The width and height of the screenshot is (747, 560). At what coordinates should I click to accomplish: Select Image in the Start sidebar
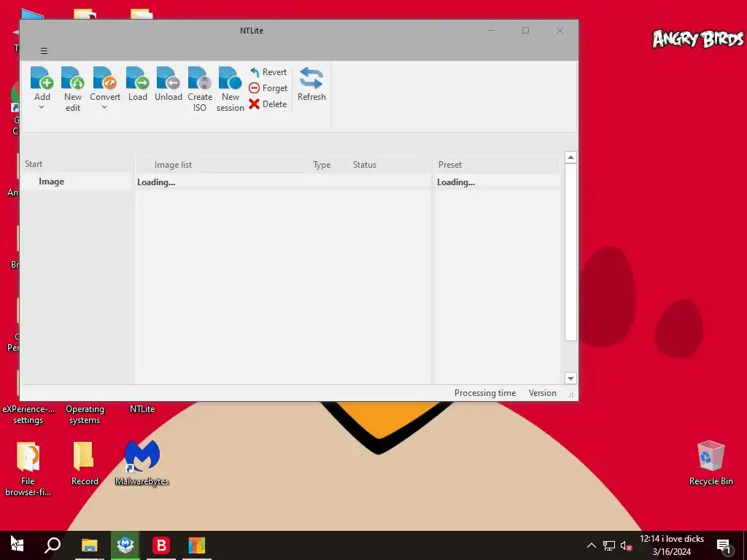[x=76, y=182]
